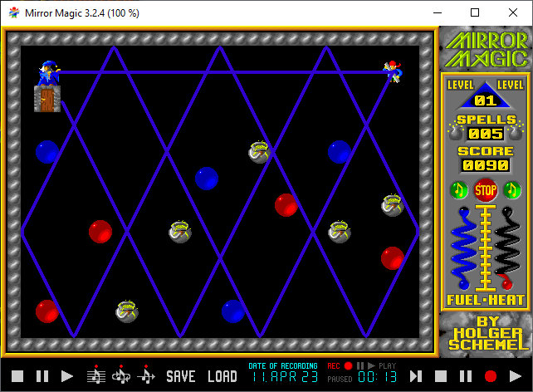Click the black heat gauge
Viewport: 533px width, 392px height.
(507, 248)
